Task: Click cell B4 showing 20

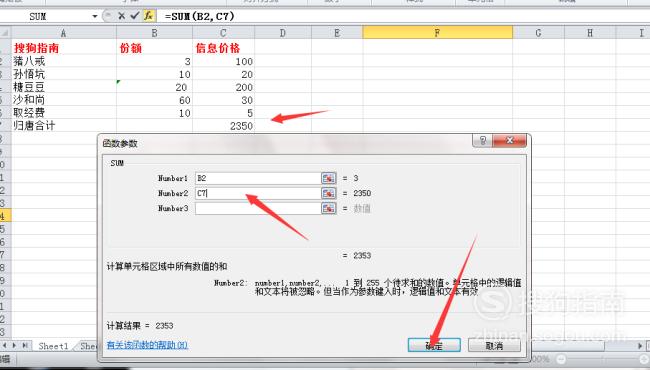Action: click(x=154, y=87)
